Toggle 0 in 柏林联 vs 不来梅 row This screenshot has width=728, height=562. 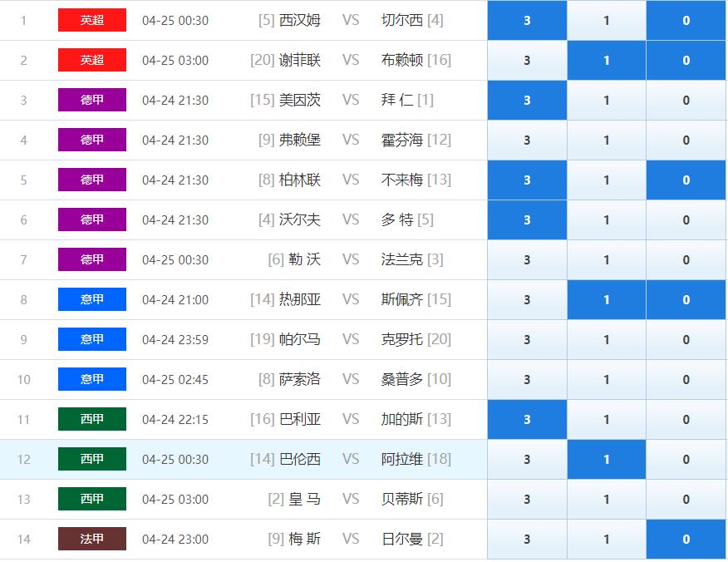pyautogui.click(x=686, y=180)
